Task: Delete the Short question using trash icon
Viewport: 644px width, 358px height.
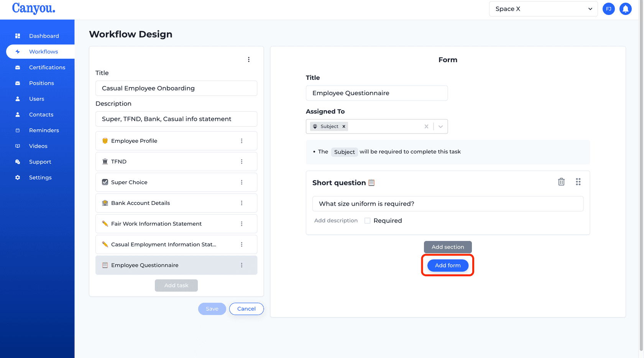Action: coord(561,181)
